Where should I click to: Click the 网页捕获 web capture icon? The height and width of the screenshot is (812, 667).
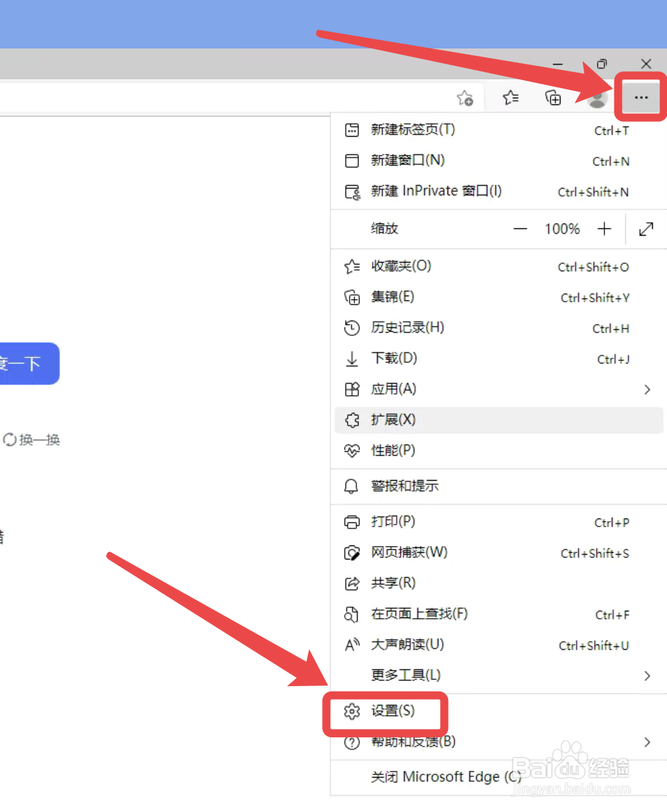tap(352, 553)
